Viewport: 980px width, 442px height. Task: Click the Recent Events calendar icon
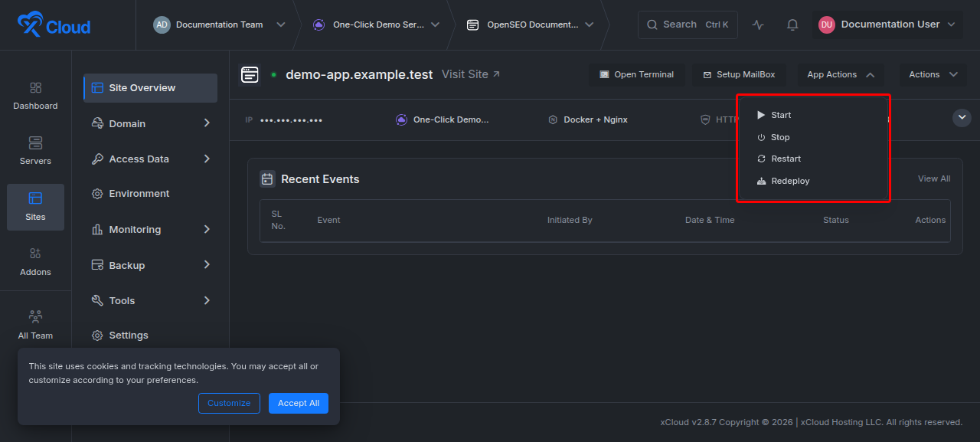pos(267,179)
